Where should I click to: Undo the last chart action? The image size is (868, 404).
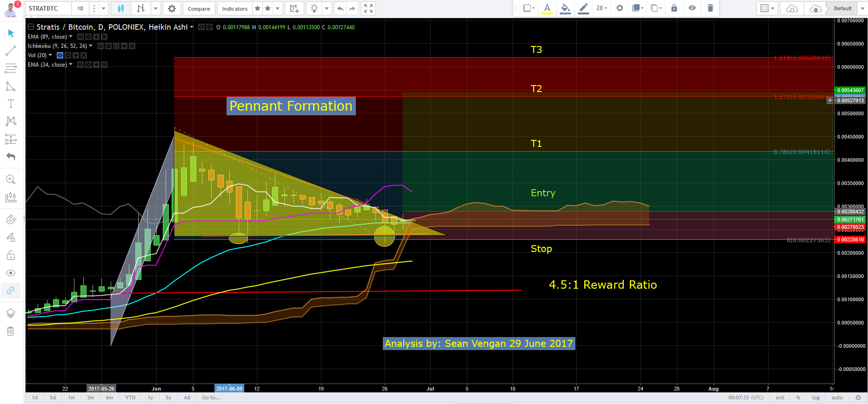coord(341,8)
